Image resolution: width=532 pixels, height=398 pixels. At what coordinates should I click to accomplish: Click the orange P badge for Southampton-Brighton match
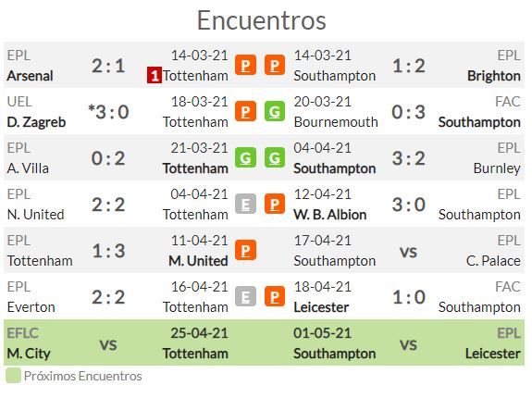[x=275, y=65]
